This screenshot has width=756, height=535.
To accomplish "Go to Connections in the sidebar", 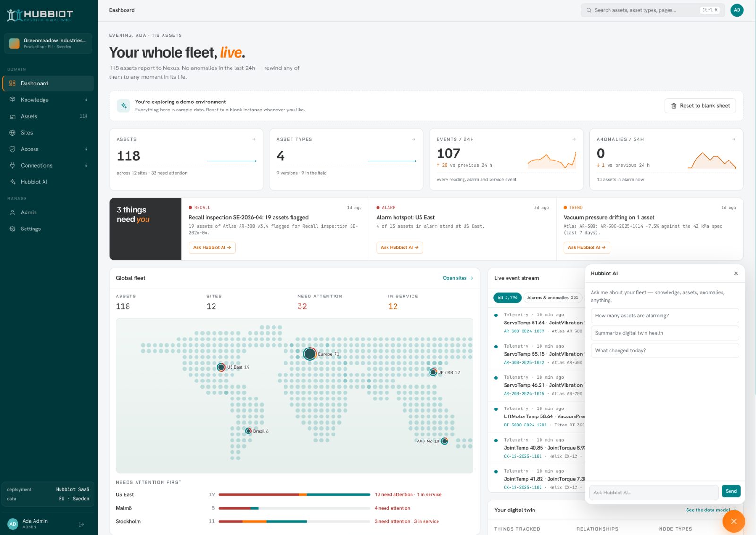I will (48, 166).
